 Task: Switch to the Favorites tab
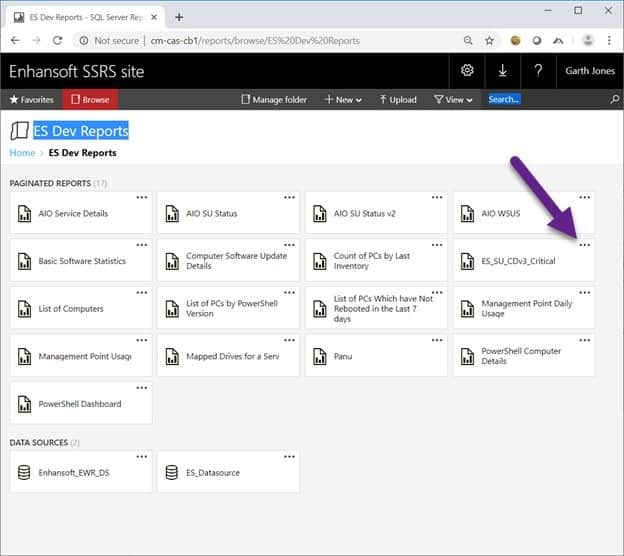click(31, 100)
